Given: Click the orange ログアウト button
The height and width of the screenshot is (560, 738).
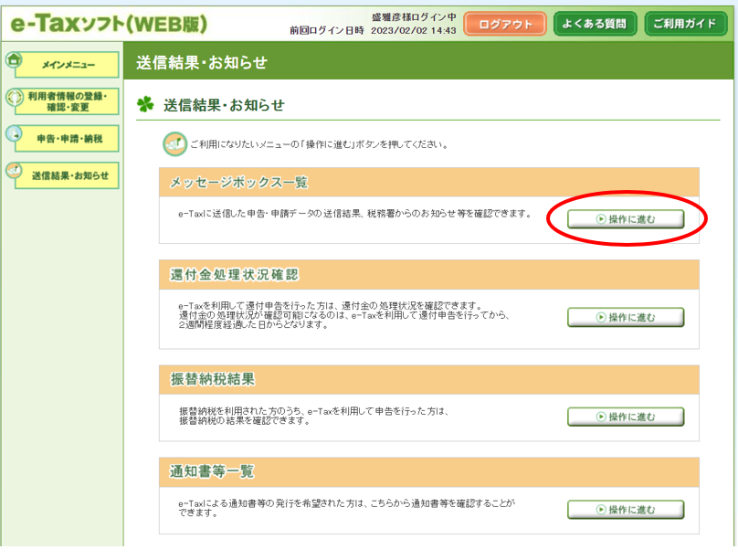Looking at the screenshot, I should click(x=505, y=24).
